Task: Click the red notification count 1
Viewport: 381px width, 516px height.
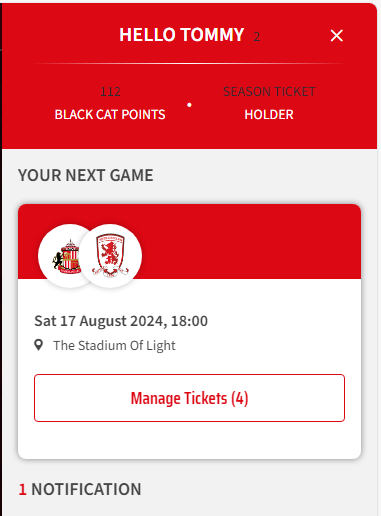Action: coord(22,489)
